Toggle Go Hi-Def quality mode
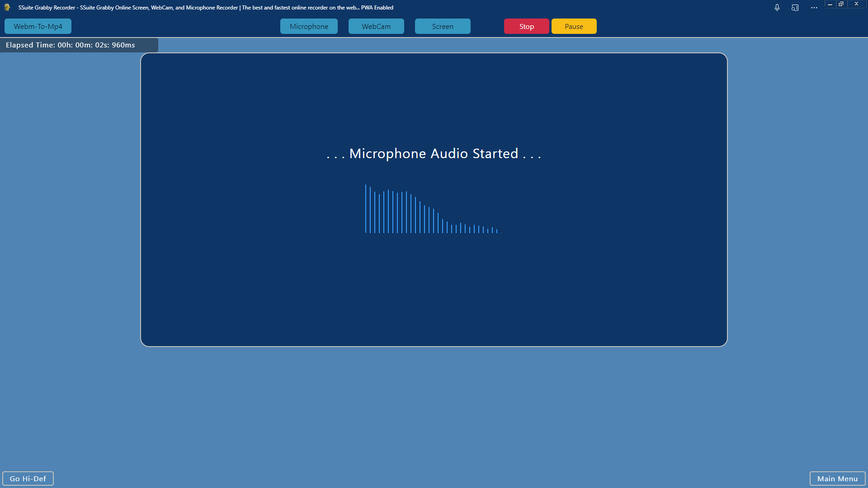Screen dimensions: 868x488 pos(28,479)
